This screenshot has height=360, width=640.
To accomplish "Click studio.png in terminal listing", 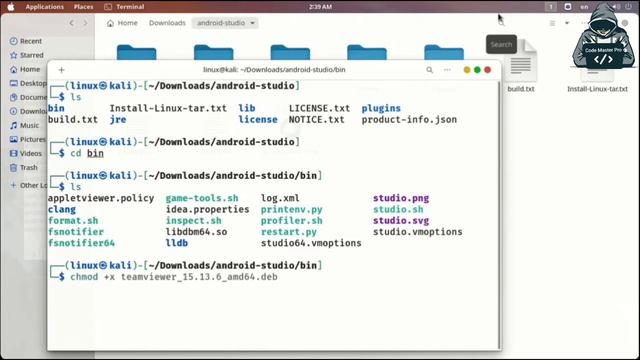I will pos(401,198).
